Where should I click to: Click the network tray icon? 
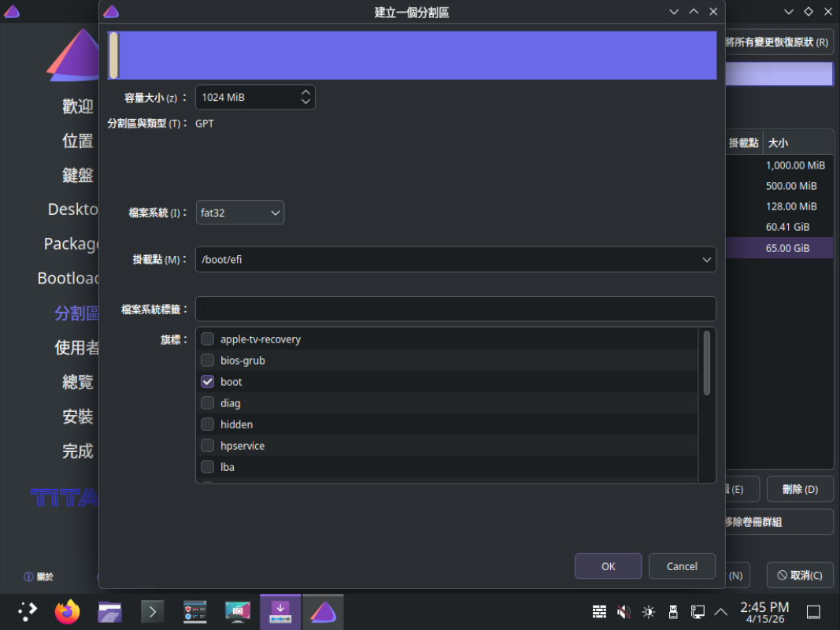(697, 612)
